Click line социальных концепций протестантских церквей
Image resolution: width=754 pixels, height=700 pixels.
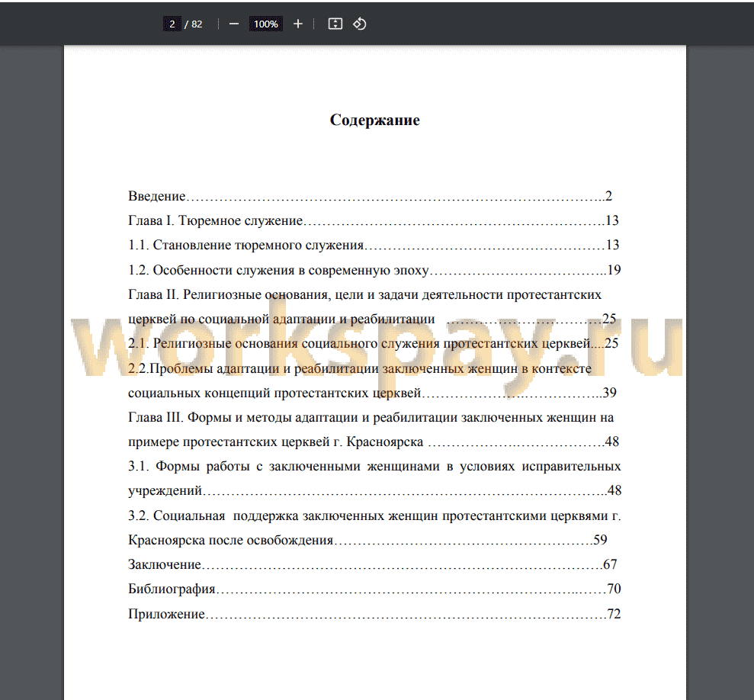click(372, 393)
